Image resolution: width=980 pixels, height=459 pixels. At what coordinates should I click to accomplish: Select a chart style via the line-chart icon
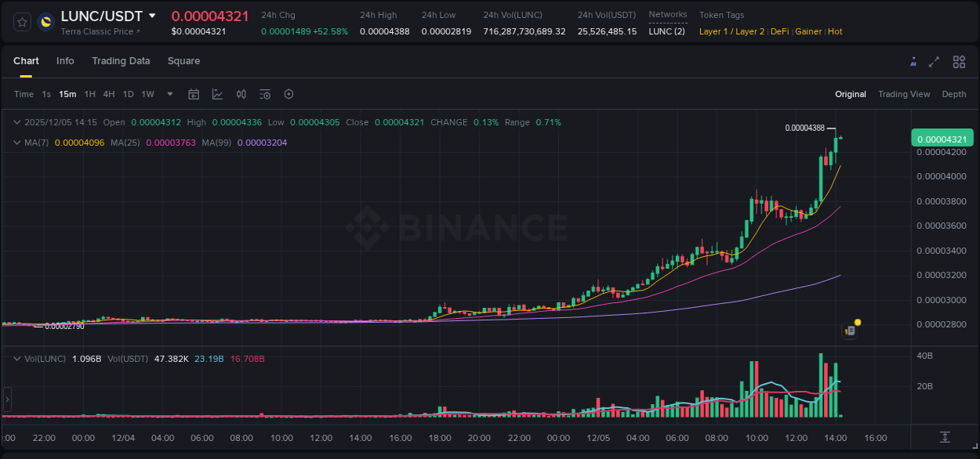(x=217, y=94)
